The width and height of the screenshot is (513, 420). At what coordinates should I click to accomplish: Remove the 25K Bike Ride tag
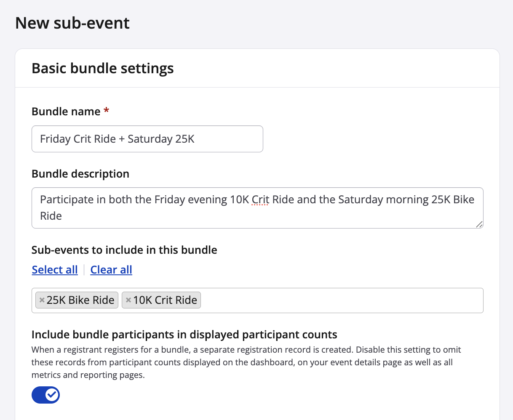[42, 300]
